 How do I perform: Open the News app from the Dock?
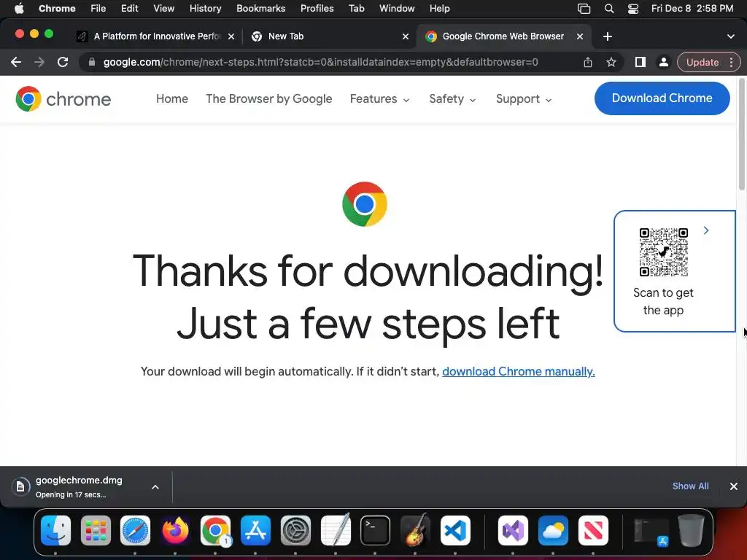(593, 530)
